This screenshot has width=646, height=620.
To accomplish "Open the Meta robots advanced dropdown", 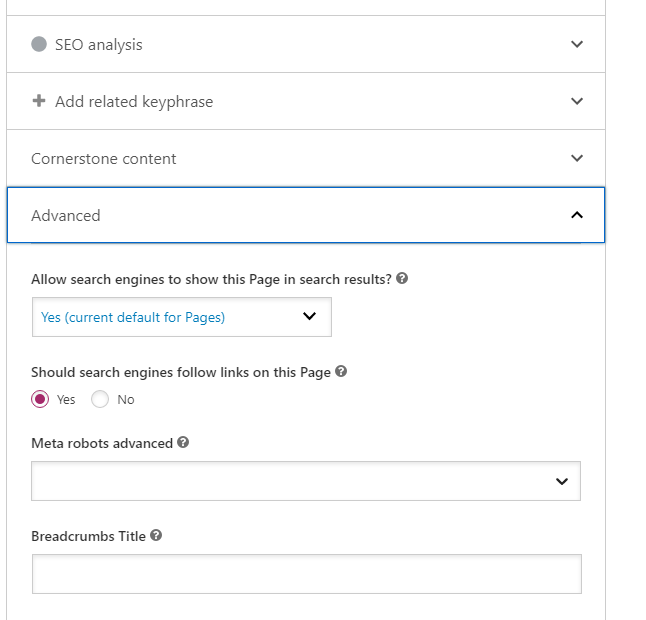I will click(306, 481).
